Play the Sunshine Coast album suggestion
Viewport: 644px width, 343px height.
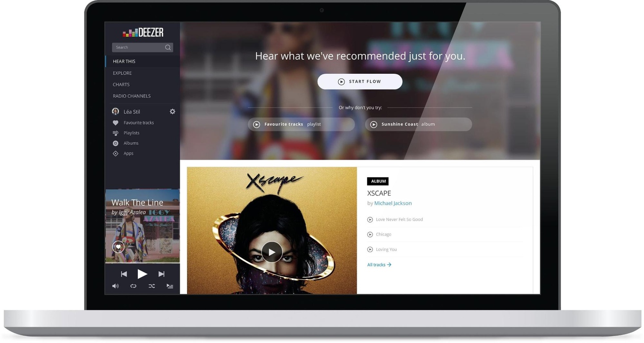(x=419, y=124)
